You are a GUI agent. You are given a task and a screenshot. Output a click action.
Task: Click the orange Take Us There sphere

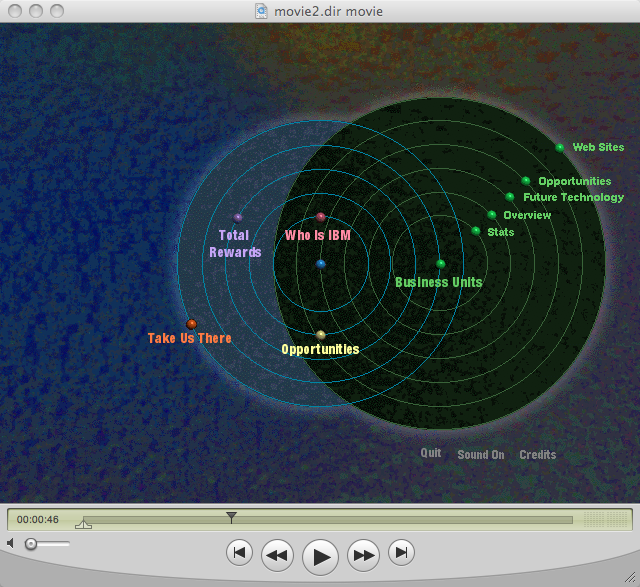click(x=191, y=325)
